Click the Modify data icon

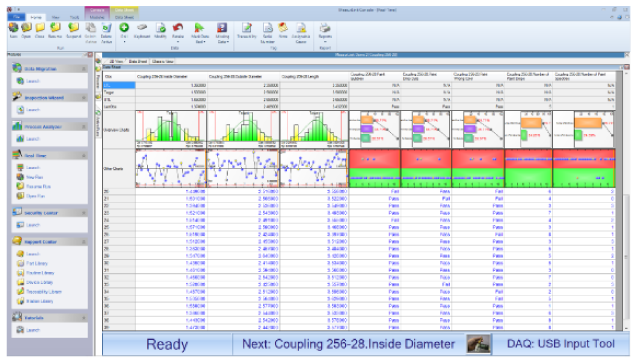click(x=161, y=28)
